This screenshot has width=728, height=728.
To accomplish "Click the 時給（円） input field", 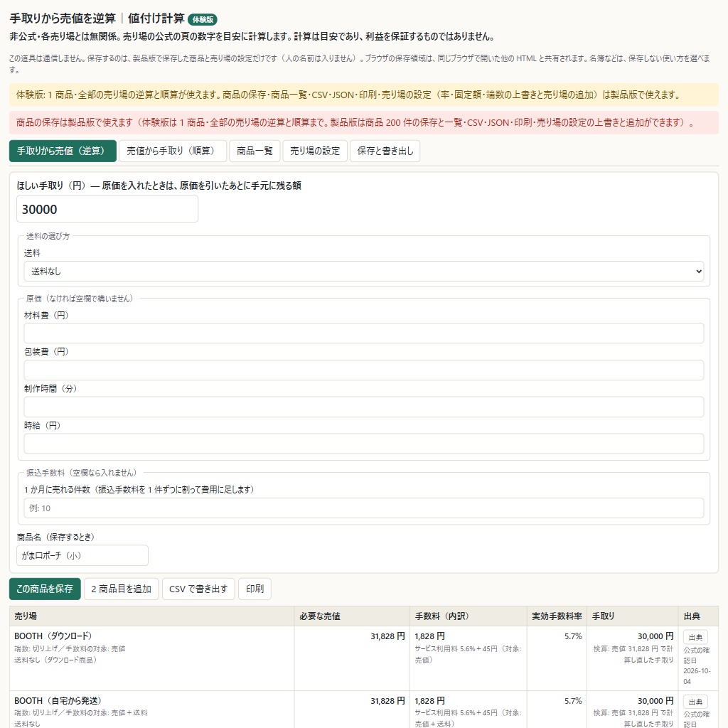I will [364, 444].
